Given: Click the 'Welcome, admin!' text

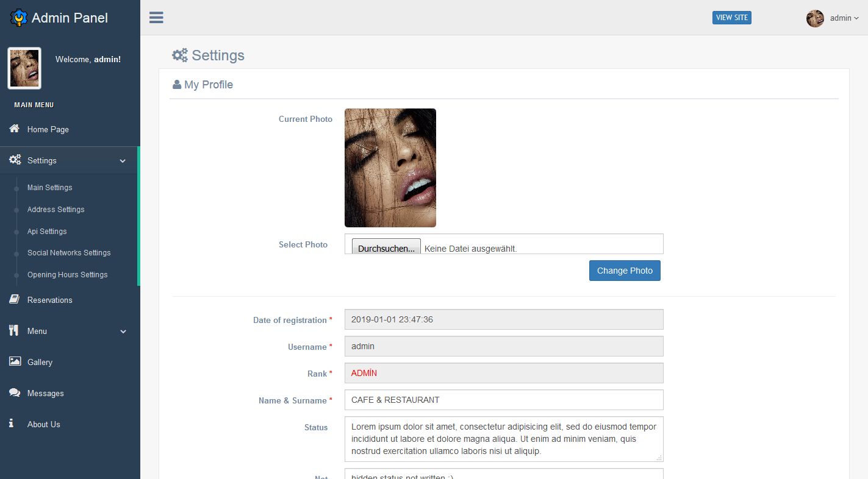Looking at the screenshot, I should coord(88,59).
